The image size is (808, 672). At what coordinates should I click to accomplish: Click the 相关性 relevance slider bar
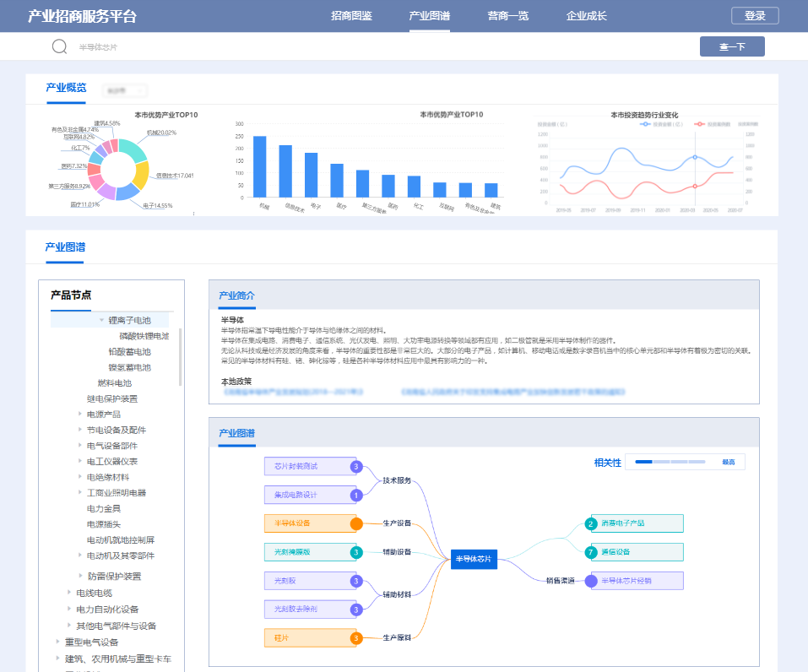tap(673, 462)
